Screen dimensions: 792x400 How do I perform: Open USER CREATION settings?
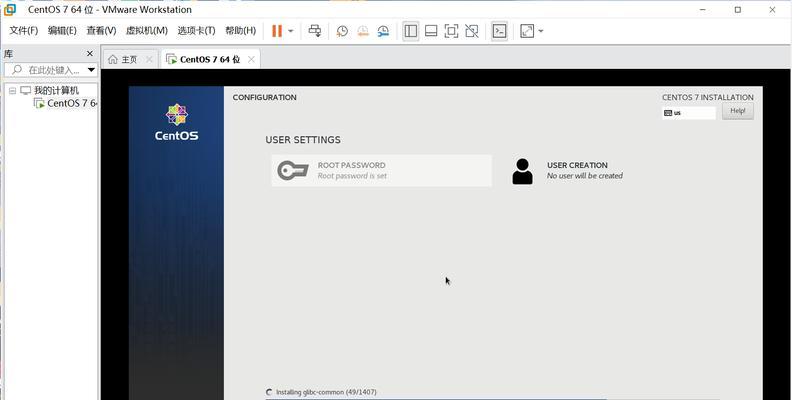pyautogui.click(x=567, y=171)
